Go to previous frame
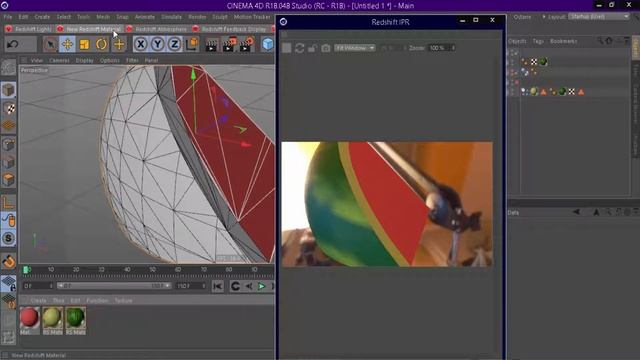The image size is (640, 360). click(x=249, y=287)
